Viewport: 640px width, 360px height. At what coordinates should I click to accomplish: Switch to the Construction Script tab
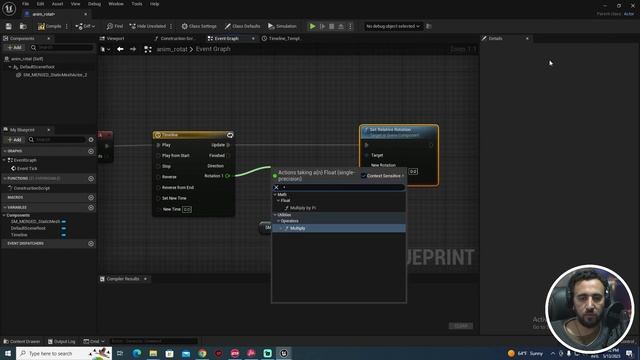[x=174, y=38]
